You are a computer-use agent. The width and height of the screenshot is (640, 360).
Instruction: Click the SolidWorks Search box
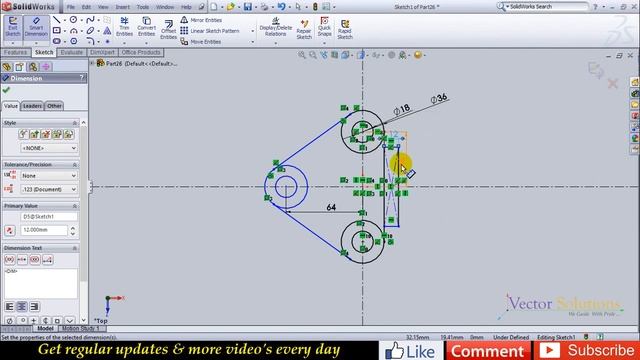click(546, 7)
